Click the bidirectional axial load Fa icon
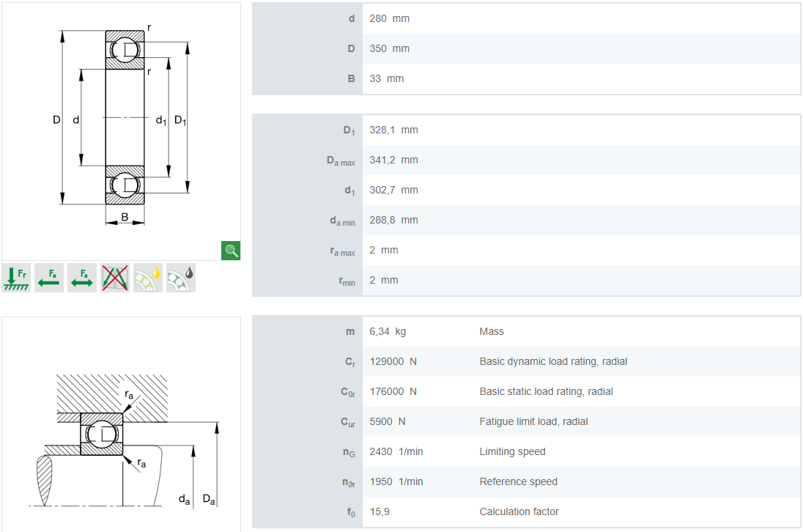The width and height of the screenshot is (803, 532). [82, 278]
